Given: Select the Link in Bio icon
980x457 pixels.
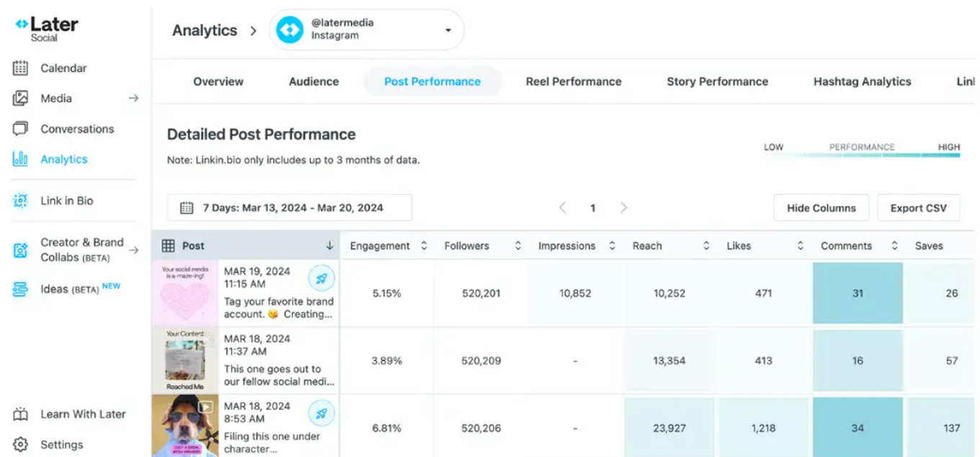Looking at the screenshot, I should [x=20, y=201].
